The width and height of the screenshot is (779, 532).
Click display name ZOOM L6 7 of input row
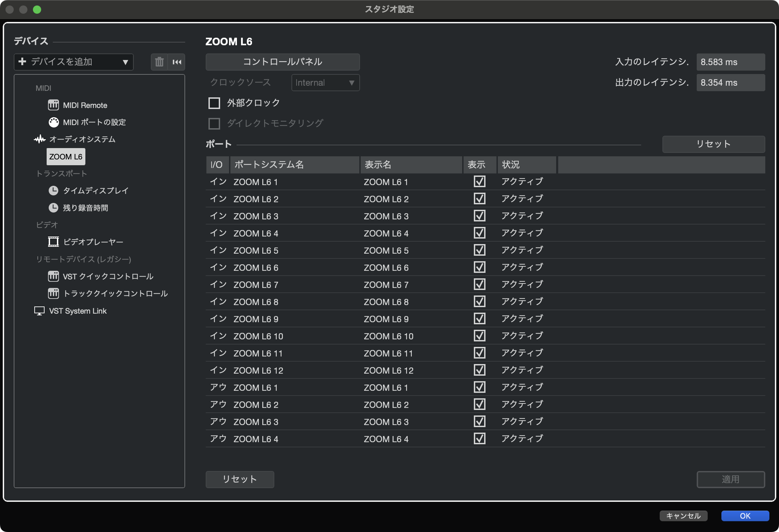[386, 285]
